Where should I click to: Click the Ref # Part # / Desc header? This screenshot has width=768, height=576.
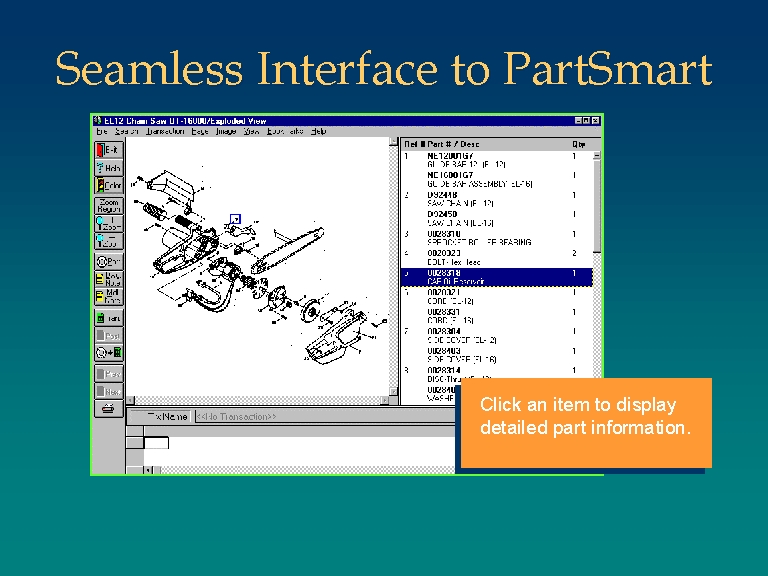(442, 144)
